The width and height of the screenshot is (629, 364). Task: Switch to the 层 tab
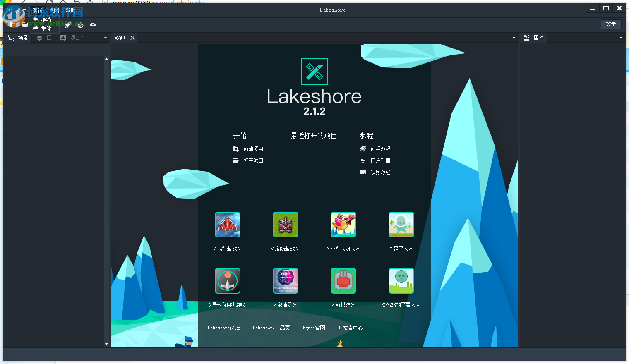pos(40,38)
